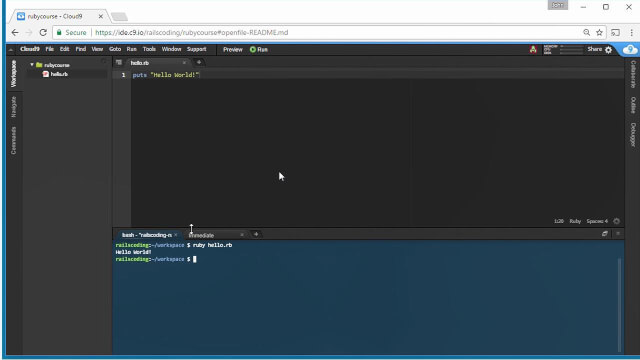Click the cast icon in browser toolbar
The image size is (640, 360).
(x=615, y=33)
